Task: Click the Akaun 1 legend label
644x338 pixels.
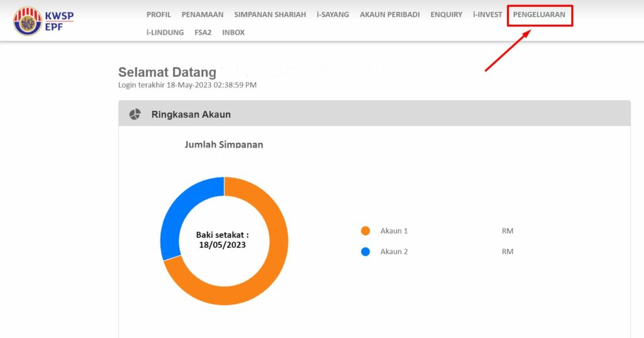Action: (394, 230)
